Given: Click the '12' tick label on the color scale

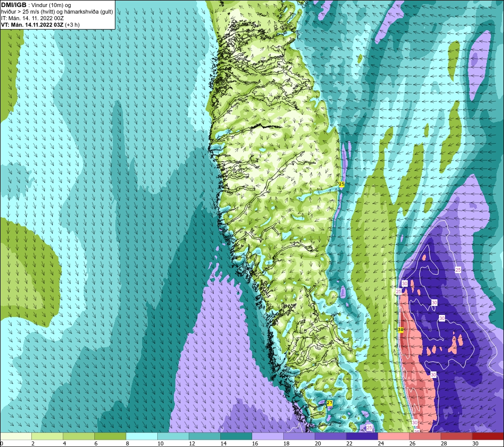Looking at the screenshot, I should pyautogui.click(x=192, y=443).
